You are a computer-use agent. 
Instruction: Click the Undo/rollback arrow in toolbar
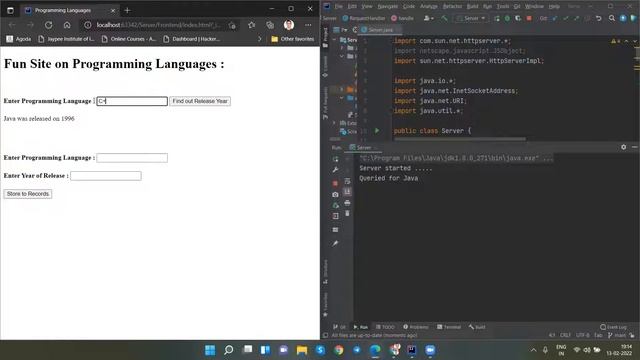point(599,18)
